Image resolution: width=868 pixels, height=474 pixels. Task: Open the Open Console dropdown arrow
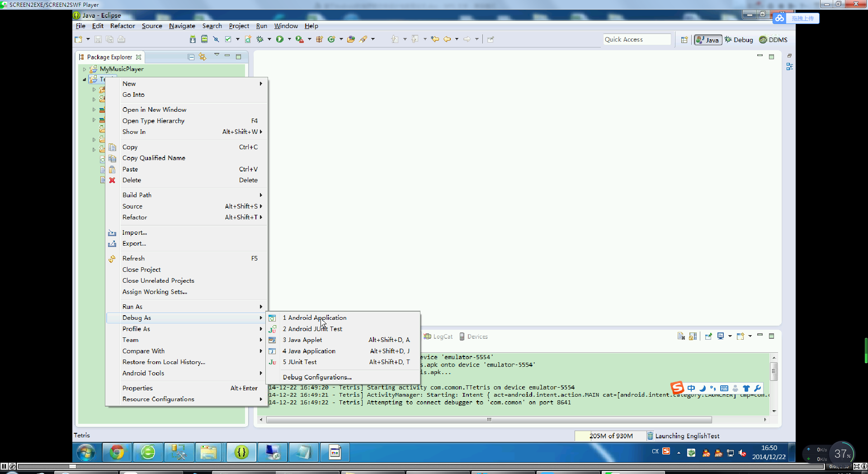[750, 336]
